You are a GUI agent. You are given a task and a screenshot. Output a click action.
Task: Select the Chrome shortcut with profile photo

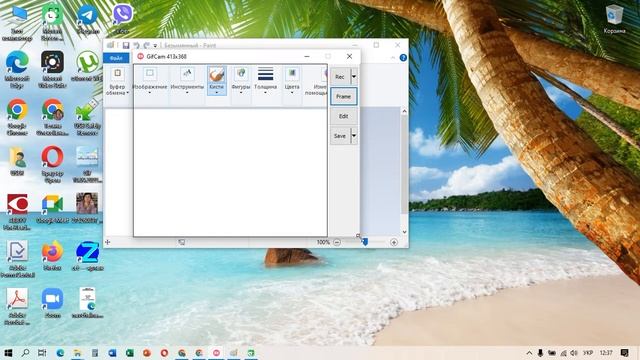pos(52,117)
